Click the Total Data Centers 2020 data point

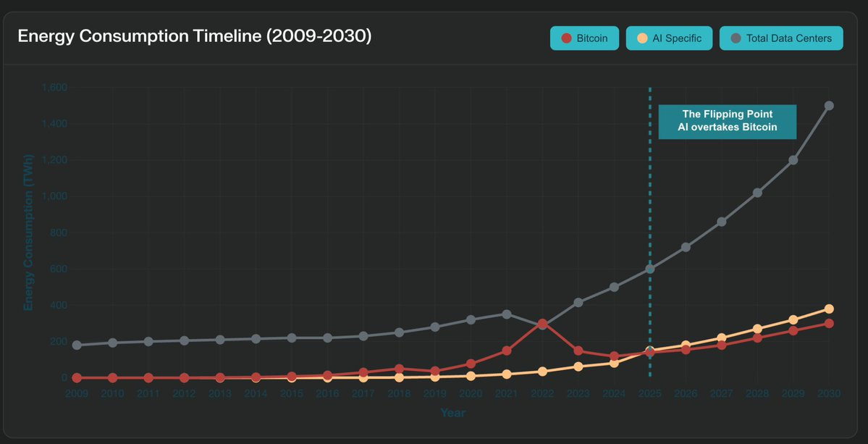point(471,319)
